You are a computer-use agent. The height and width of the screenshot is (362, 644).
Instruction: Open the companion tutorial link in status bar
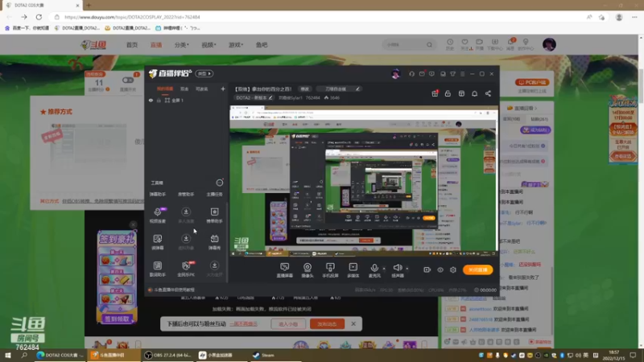[174, 290]
